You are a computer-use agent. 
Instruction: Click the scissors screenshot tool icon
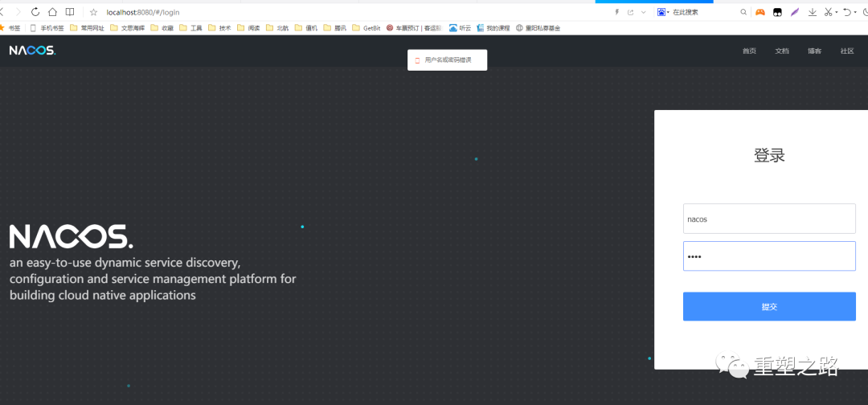[828, 11]
